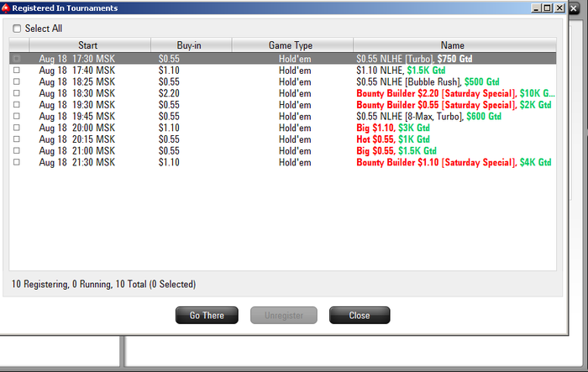Click the Go There button
Screen dimensions: 588x372
[207, 316]
